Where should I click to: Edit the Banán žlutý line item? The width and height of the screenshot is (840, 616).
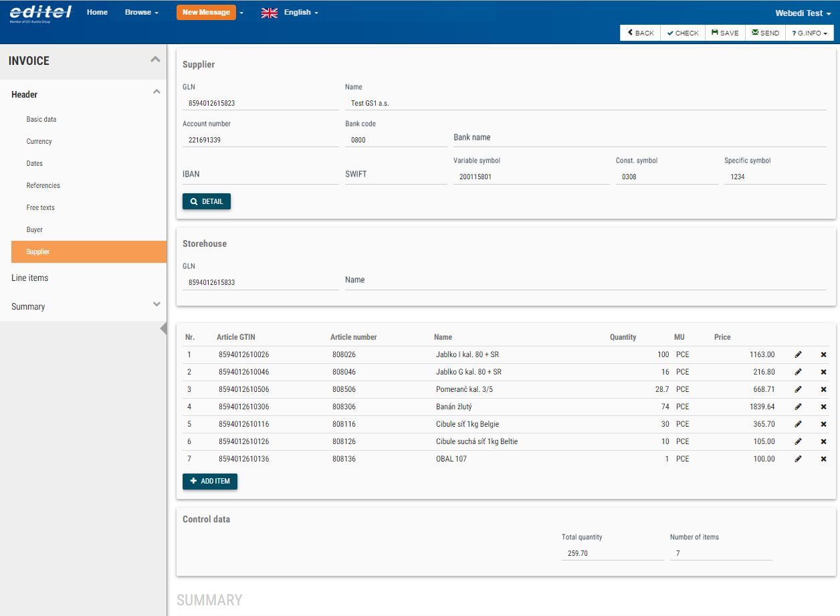pos(798,407)
